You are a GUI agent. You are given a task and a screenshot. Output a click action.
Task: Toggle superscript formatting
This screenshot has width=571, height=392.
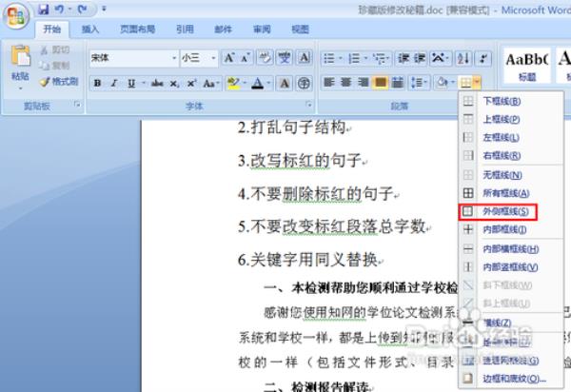pyautogui.click(x=191, y=84)
